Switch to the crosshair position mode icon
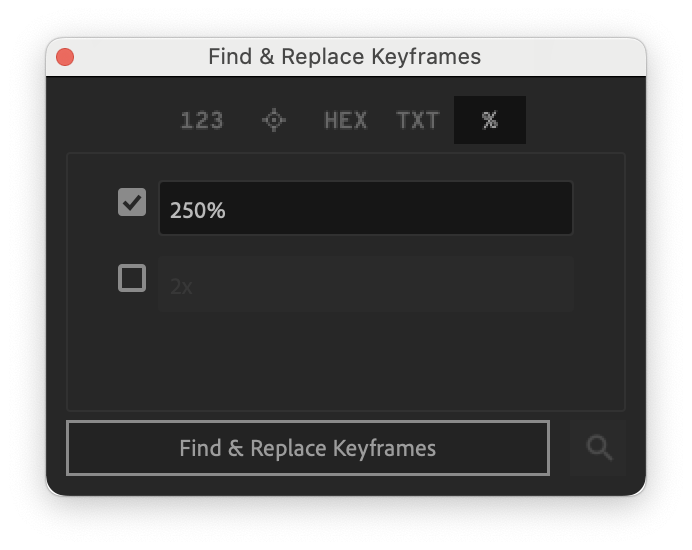Screen dimensions: 692x550 [x=274, y=120]
